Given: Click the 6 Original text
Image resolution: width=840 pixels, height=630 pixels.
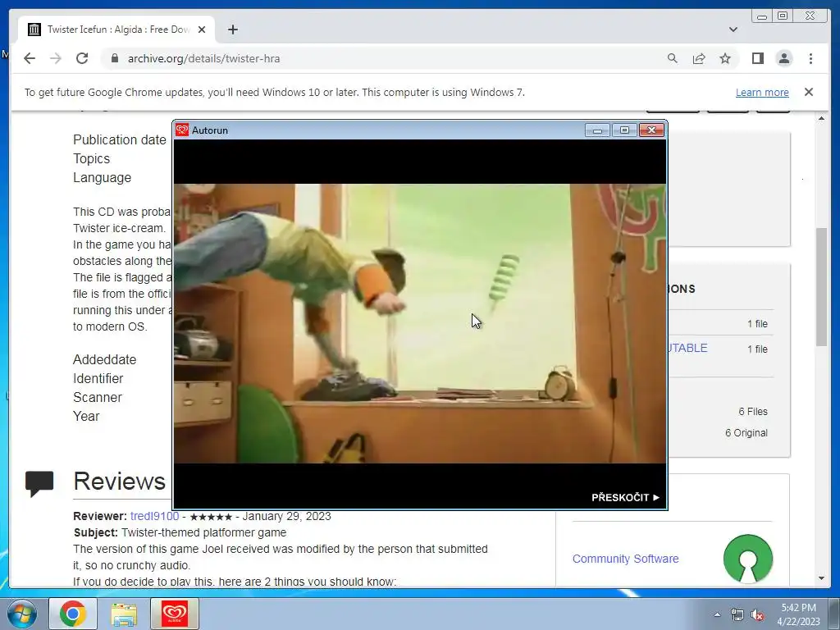Looking at the screenshot, I should pyautogui.click(x=746, y=433).
